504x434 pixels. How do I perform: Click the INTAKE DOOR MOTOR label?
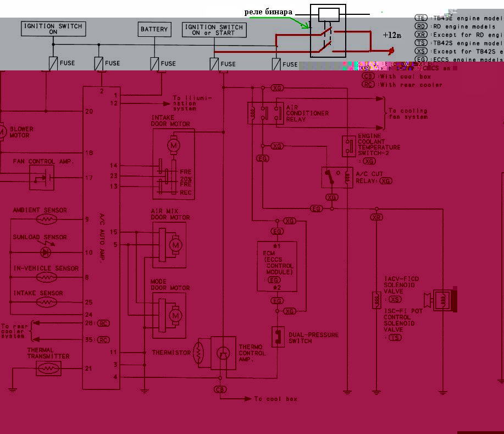point(171,120)
